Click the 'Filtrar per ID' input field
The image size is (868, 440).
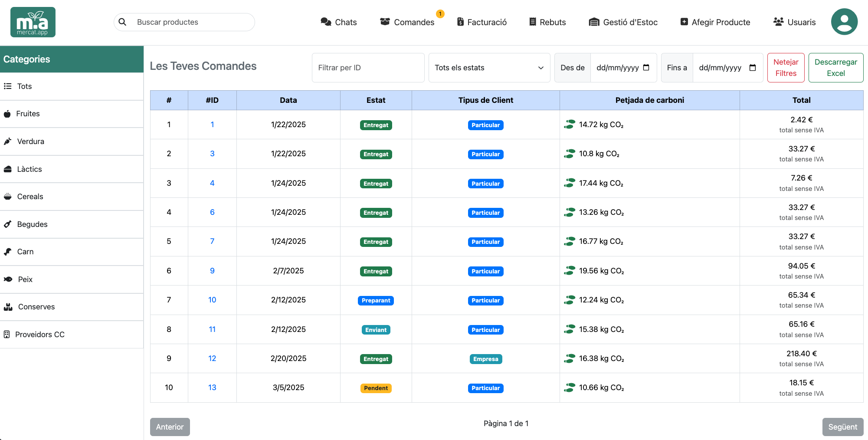pos(368,67)
